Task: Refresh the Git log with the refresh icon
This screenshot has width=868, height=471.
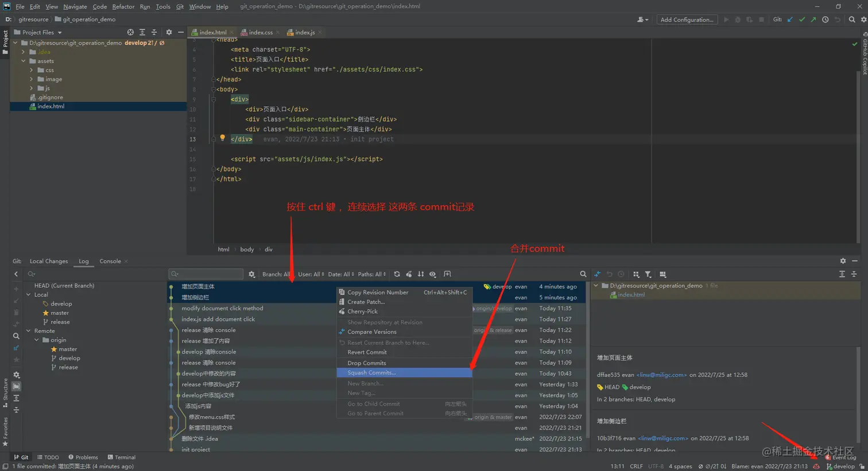Action: coord(397,274)
